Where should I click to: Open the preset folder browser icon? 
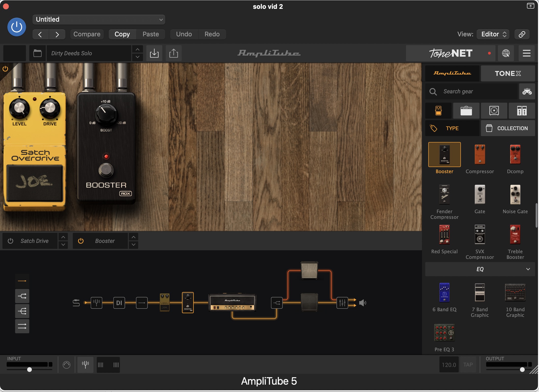pyautogui.click(x=37, y=53)
